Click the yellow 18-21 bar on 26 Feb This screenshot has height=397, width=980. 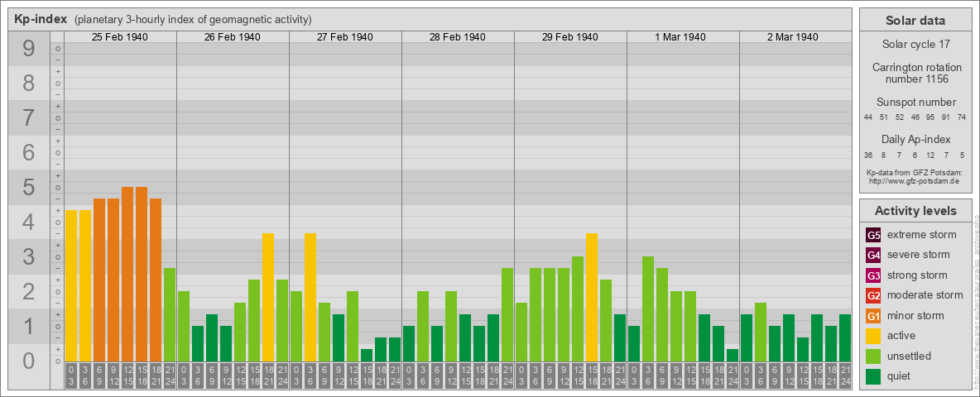tap(268, 297)
